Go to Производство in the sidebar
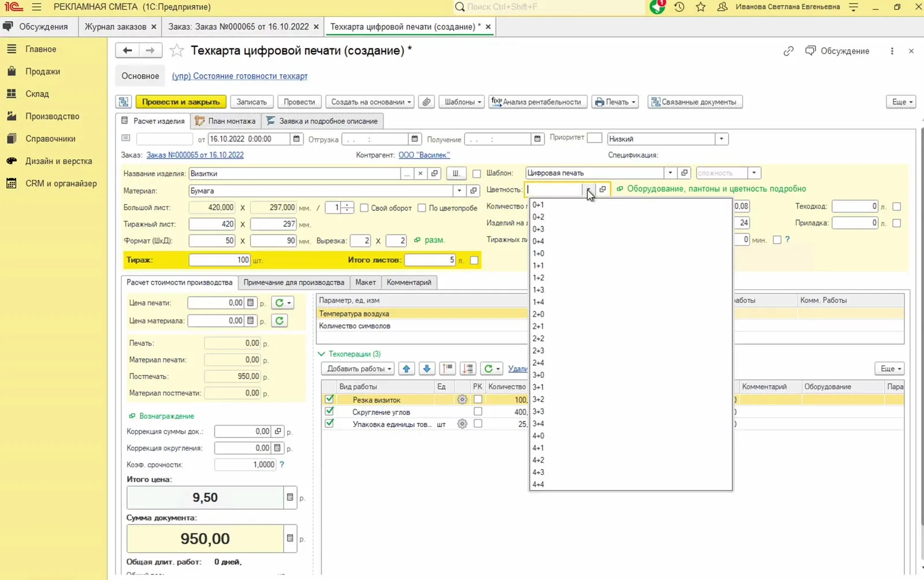 point(52,116)
